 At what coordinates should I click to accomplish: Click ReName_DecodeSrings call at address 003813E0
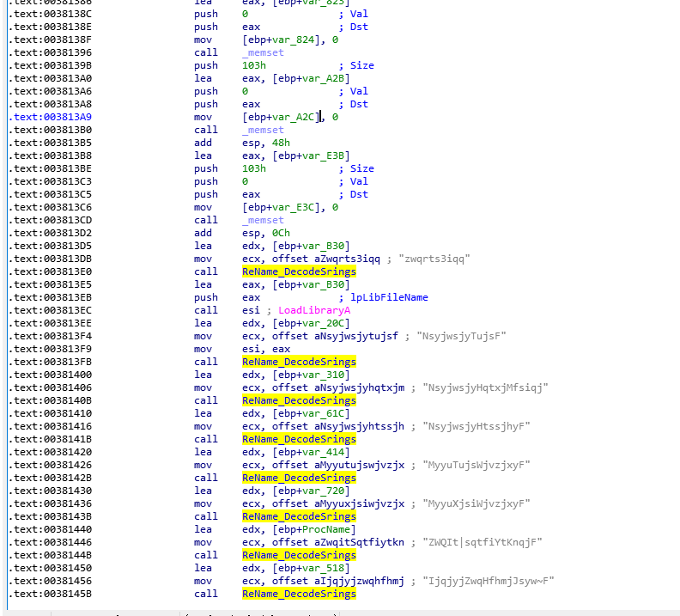299,271
